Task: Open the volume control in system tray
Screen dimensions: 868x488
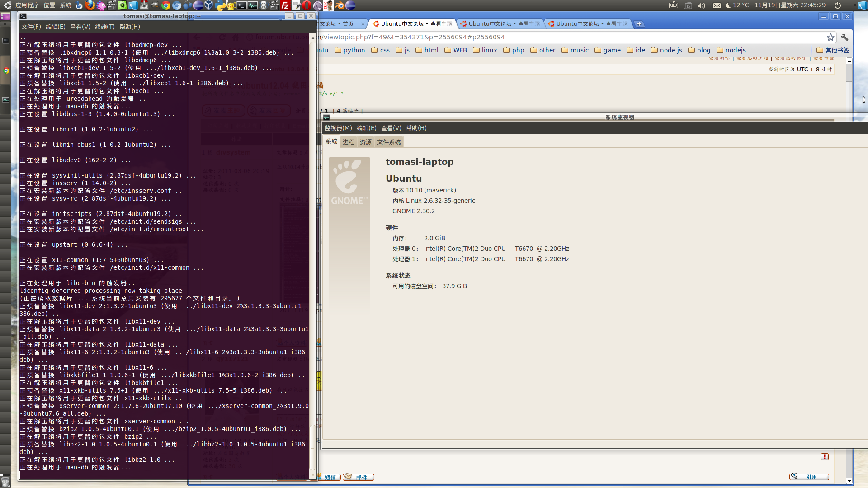Action: tap(701, 5)
